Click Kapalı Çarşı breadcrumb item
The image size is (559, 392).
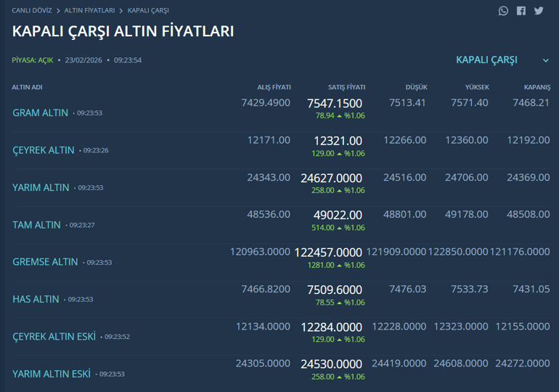pyautogui.click(x=148, y=11)
